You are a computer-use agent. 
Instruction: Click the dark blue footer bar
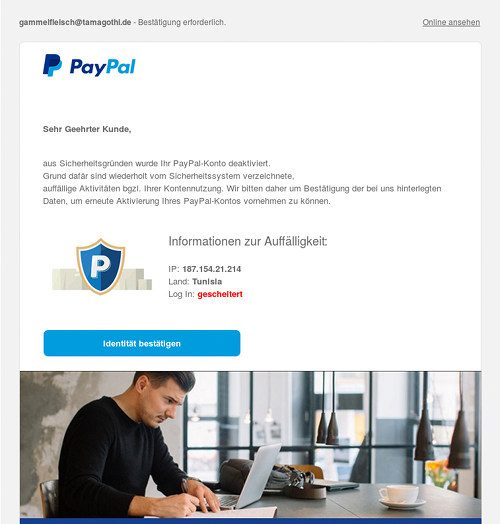click(x=250, y=521)
